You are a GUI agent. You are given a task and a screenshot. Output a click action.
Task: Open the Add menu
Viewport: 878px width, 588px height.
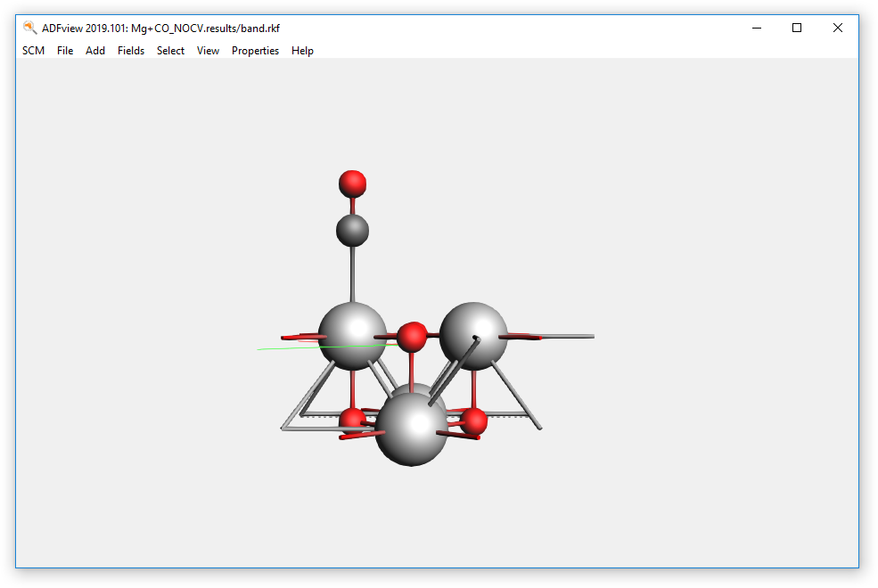pyautogui.click(x=94, y=51)
